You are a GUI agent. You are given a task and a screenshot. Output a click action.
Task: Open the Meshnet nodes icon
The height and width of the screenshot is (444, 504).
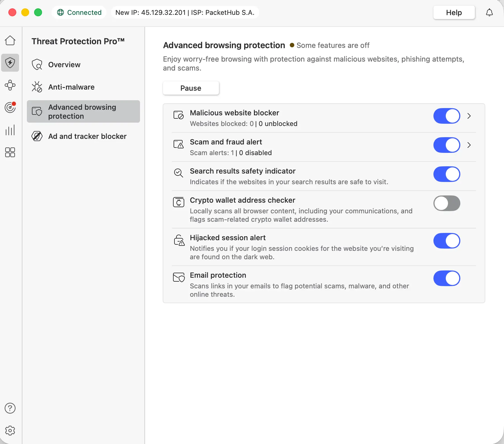click(10, 85)
